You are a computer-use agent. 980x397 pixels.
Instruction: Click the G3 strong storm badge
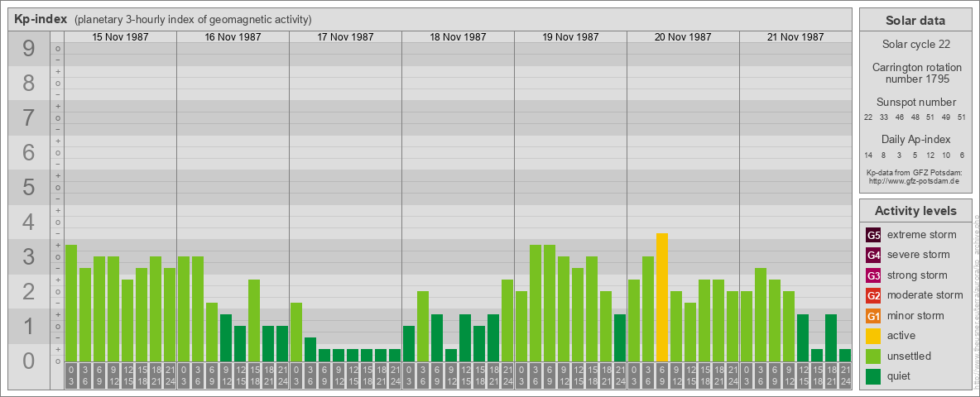tap(873, 275)
